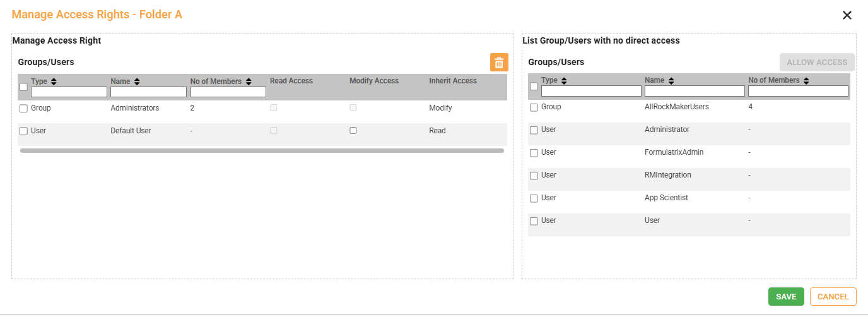Sort right table by No of Members
Image resolution: width=868 pixels, height=319 pixels.
[x=806, y=81]
